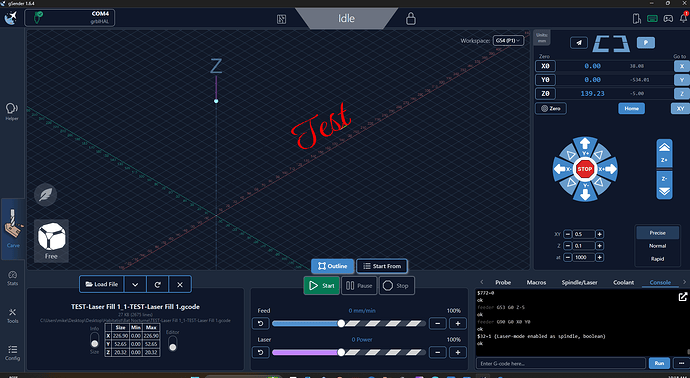The width and height of the screenshot is (690, 378).
Task: Click the Zero all axes button
Action: tap(551, 108)
